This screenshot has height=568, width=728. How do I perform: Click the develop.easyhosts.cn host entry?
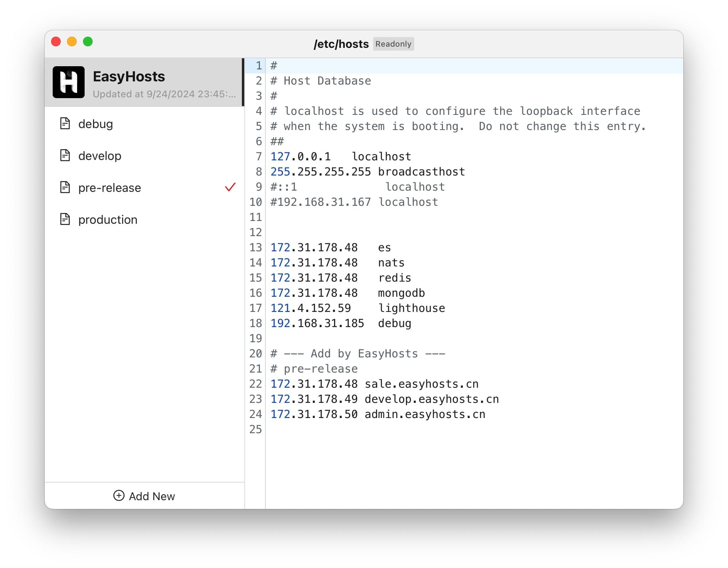coord(385,399)
